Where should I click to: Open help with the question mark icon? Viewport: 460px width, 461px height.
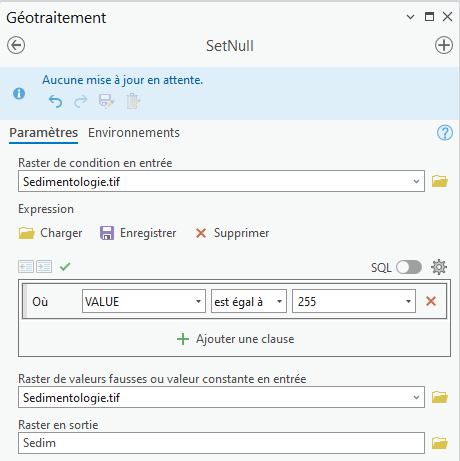(445, 133)
